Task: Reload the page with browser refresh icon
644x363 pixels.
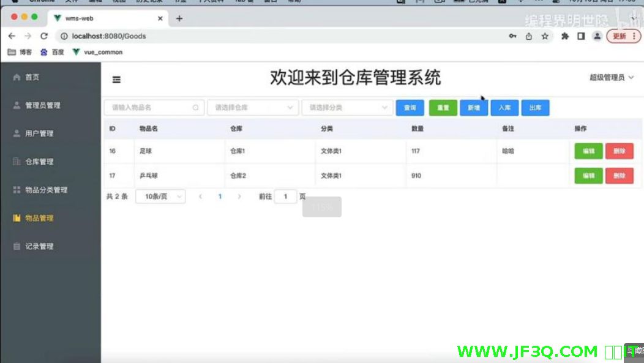Action: coord(44,36)
